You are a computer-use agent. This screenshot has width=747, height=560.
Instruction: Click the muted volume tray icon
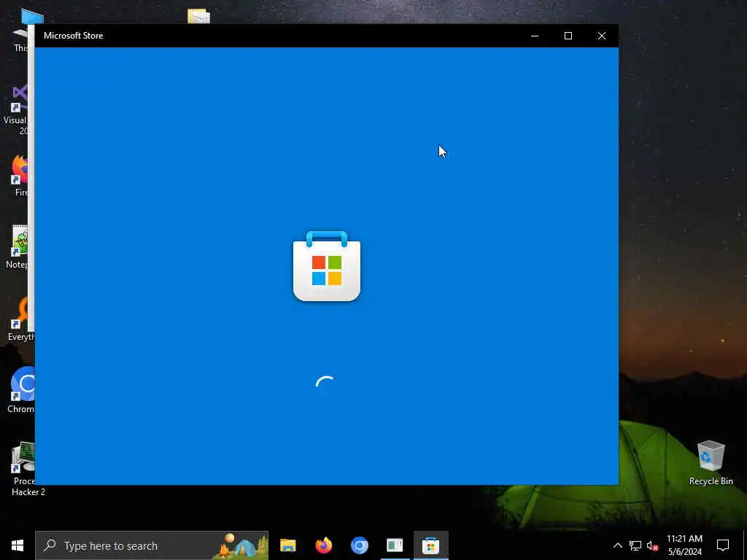(x=652, y=545)
